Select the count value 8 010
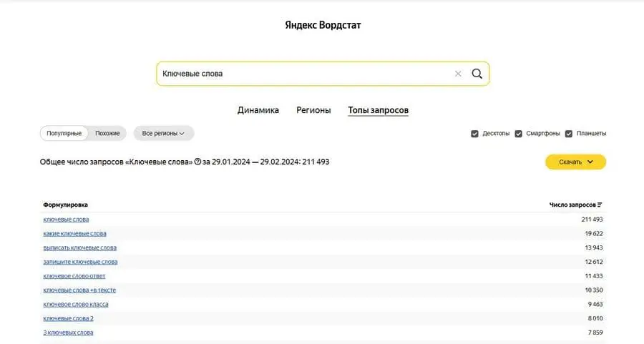The width and height of the screenshot is (644, 344). tap(595, 318)
